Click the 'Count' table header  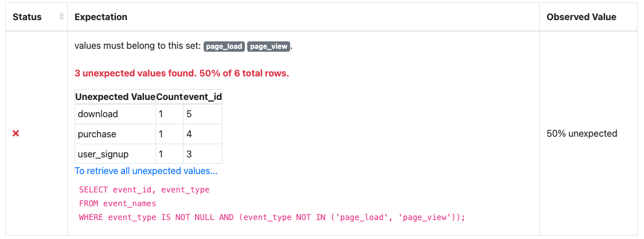pos(169,97)
